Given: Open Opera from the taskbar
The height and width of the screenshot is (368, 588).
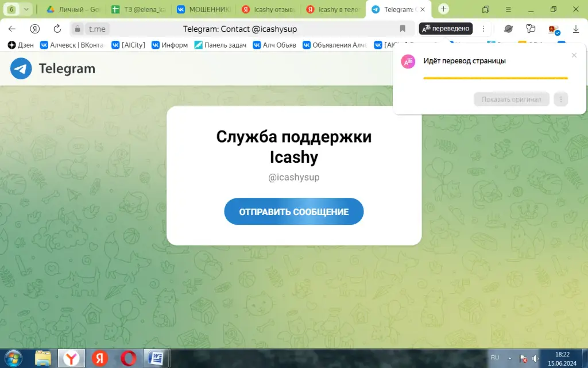Looking at the screenshot, I should tap(128, 359).
